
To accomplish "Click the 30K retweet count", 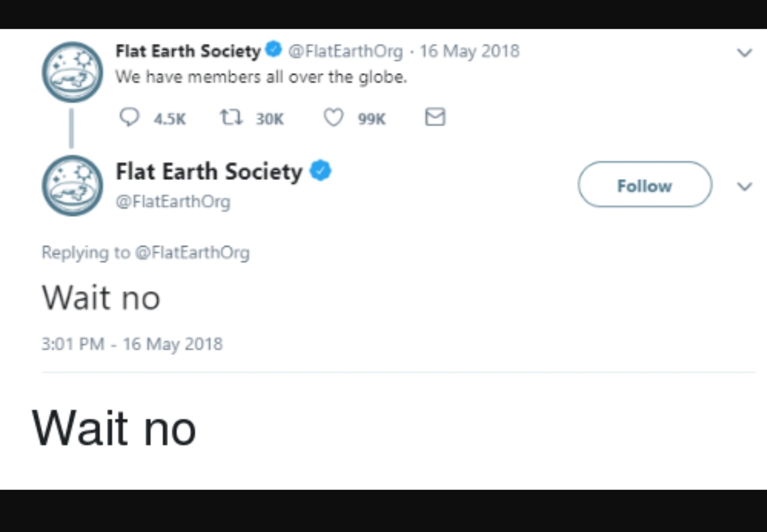I will 270,119.
